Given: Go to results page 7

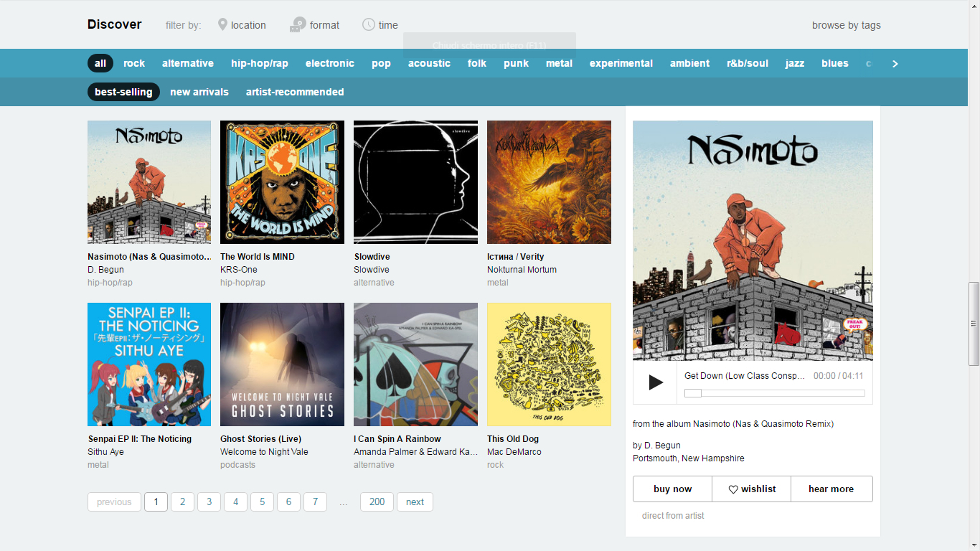Looking at the screenshot, I should 315,501.
